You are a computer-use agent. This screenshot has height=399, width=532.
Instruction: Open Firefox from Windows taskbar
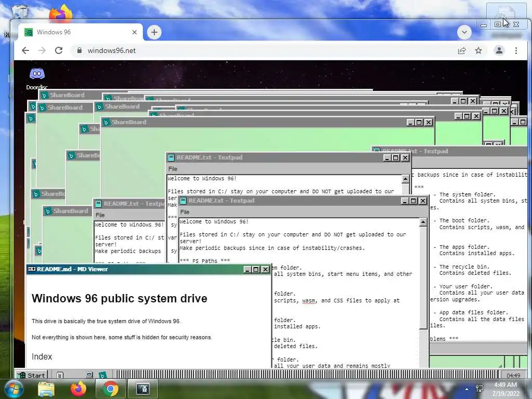click(x=78, y=389)
